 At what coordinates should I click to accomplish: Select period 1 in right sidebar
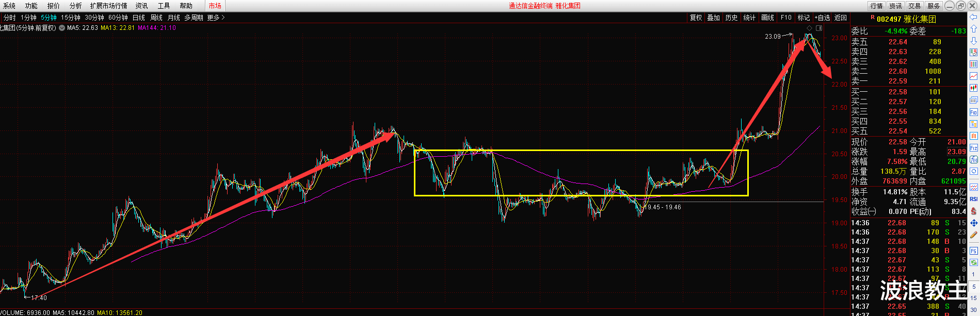pyautogui.click(x=973, y=274)
